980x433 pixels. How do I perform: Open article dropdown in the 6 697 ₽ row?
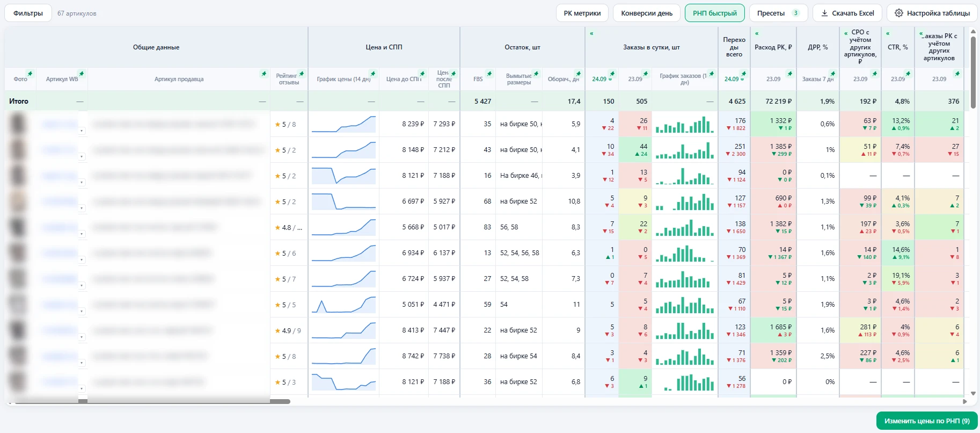coord(82,208)
